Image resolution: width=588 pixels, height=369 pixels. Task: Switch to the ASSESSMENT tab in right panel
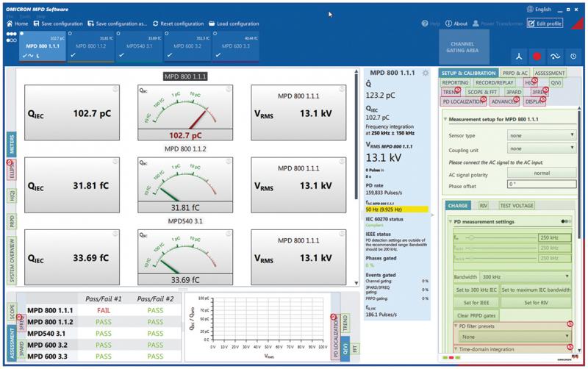click(549, 73)
